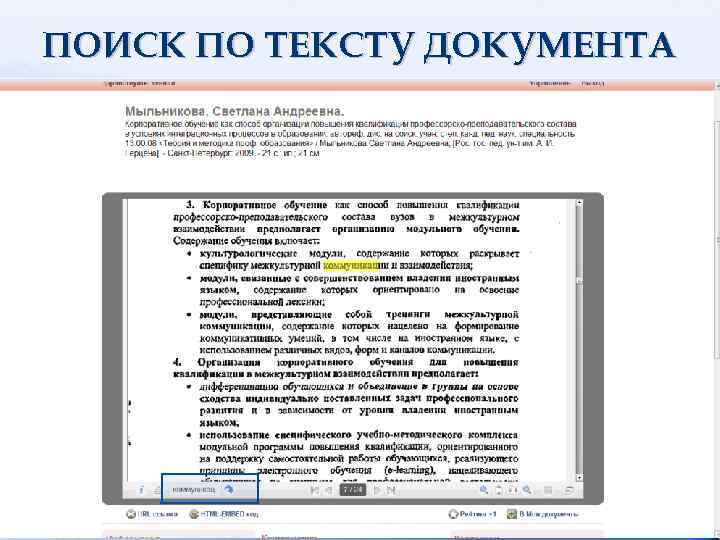Click the fit page height icon
Image resolution: width=720 pixels, height=540 pixels.
coord(499,490)
